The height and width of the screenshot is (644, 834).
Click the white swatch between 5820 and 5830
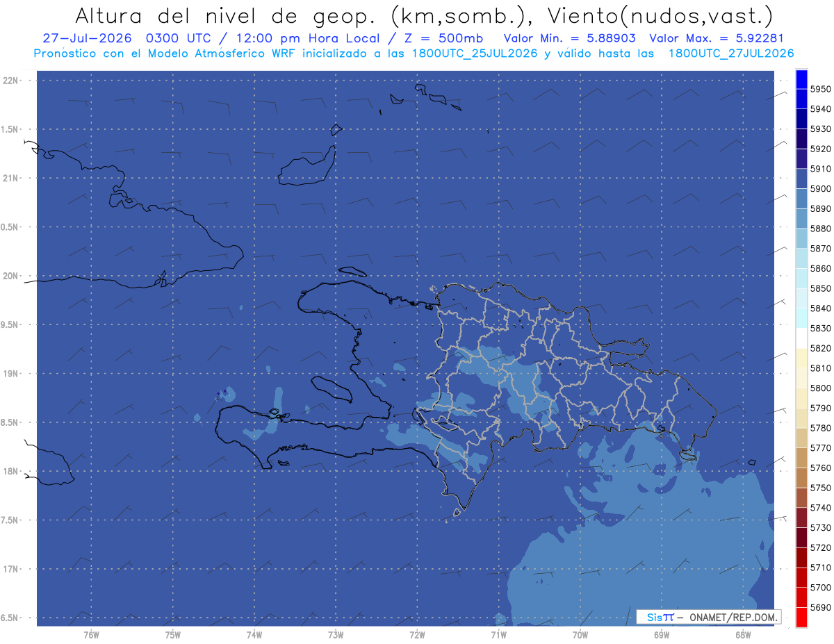801,338
